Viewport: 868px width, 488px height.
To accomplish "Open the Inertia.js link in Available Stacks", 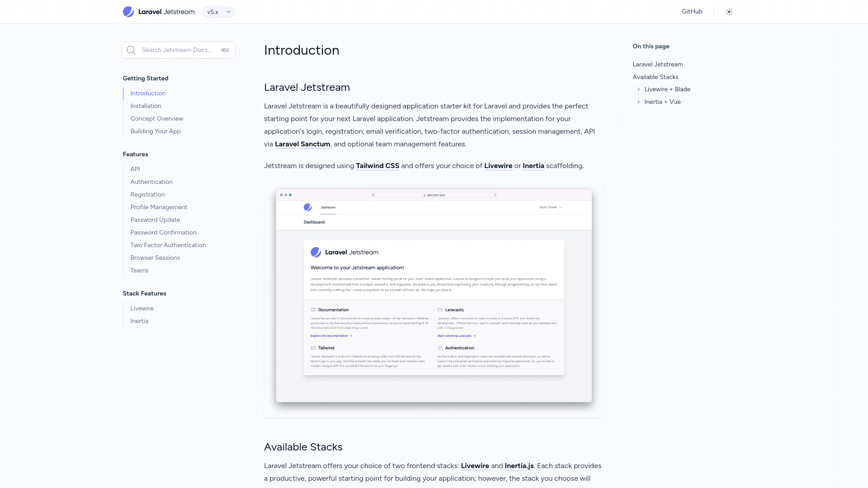I will coord(519,466).
